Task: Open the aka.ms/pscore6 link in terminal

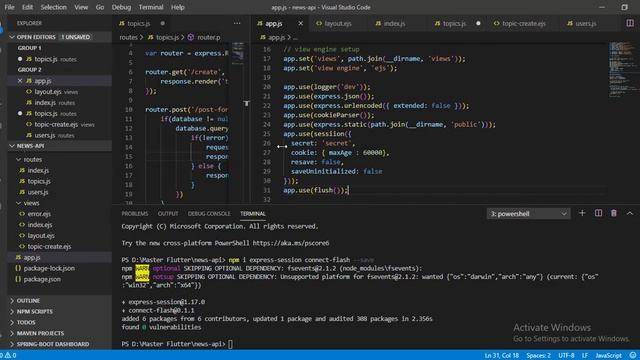Action: 291,243
